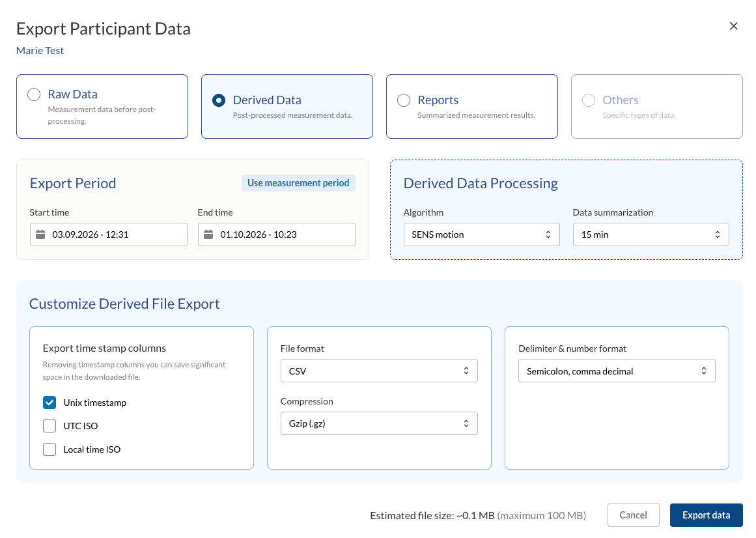Click Use measurement period button
The height and width of the screenshot is (538, 756).
coord(298,183)
